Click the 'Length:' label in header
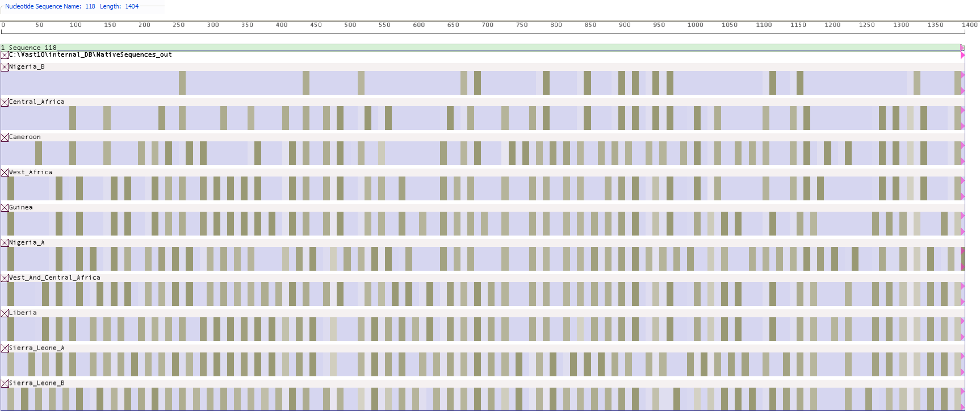 coord(110,6)
